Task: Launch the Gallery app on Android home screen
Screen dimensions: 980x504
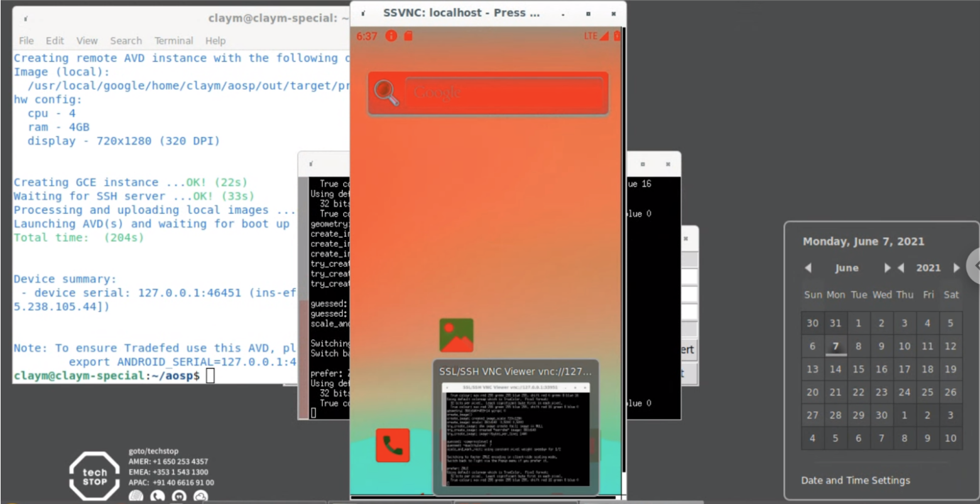Action: [456, 335]
